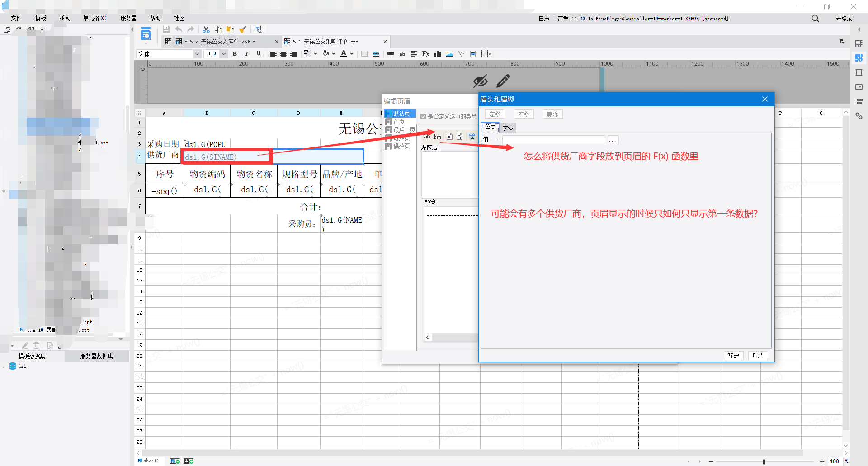868x466 pixels.
Task: Toggle Italic formatting
Action: tap(247, 54)
